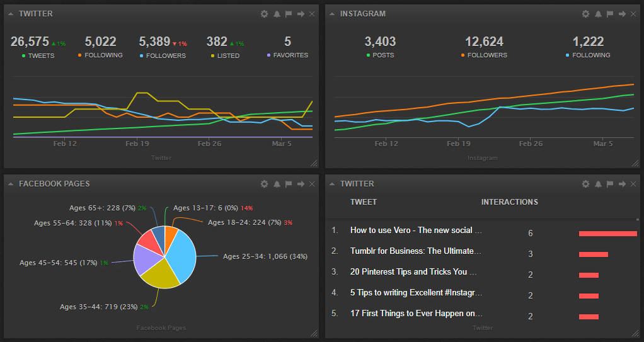Click share arrow icon in Facebook Pages widget
644x342 pixels.
[x=301, y=184]
